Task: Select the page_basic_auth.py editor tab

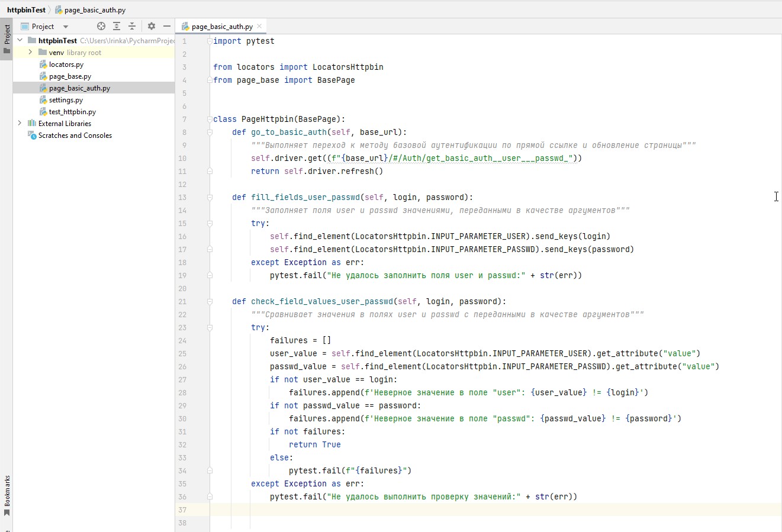Action: 222,27
